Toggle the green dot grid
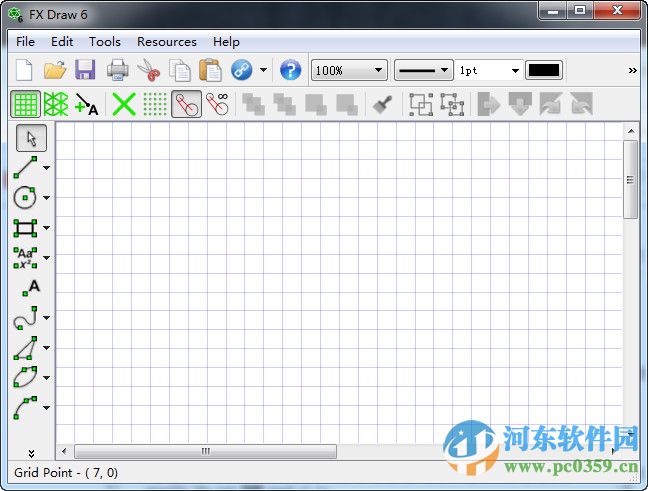648x491 pixels. click(155, 104)
